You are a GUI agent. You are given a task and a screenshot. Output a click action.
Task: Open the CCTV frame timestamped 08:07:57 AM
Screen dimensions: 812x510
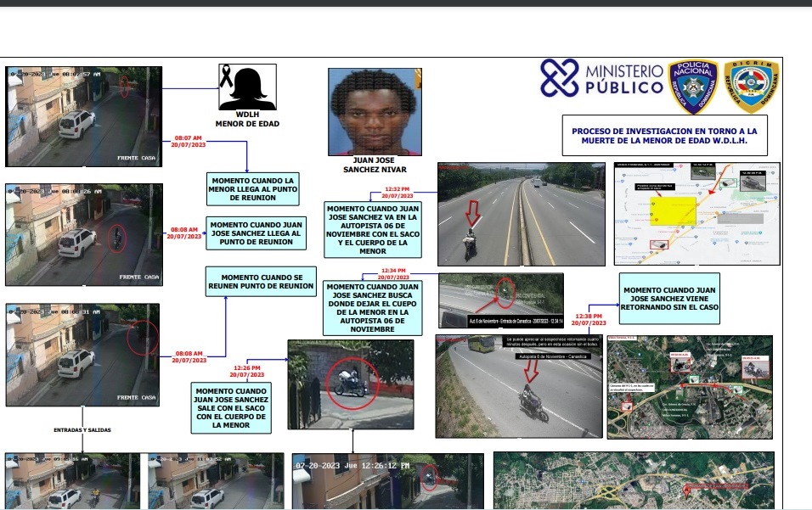coord(84,116)
